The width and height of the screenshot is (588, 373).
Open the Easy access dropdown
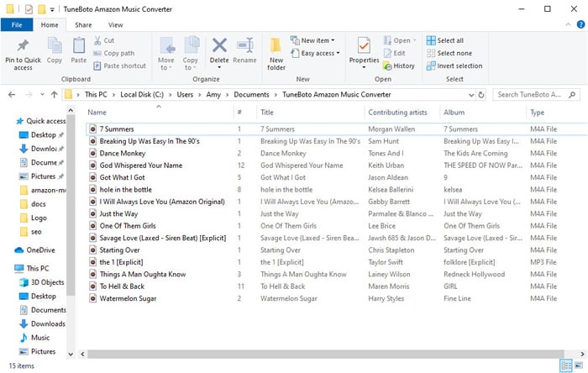(315, 53)
